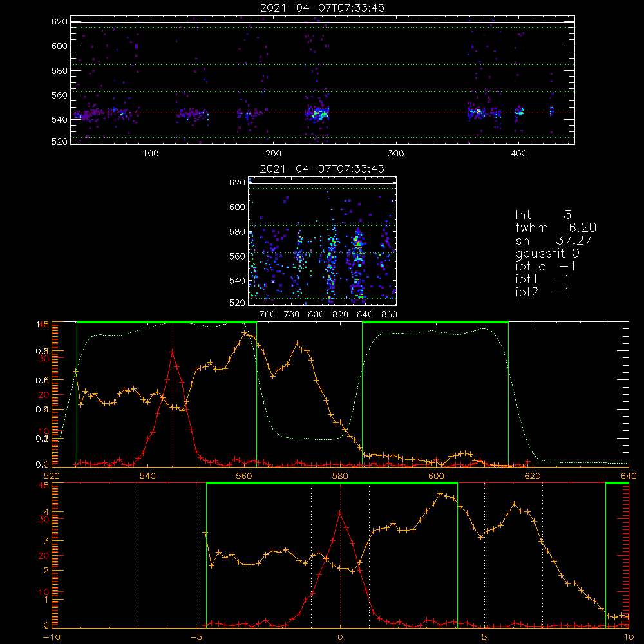This screenshot has height=644, width=644.
Task: Select the 'sn 37.27' readout line
Action: [553, 240]
